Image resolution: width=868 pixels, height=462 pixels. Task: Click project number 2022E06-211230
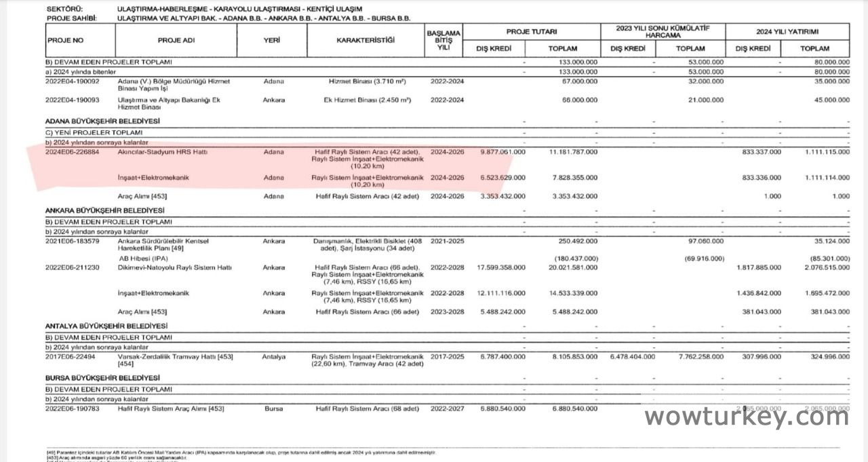point(72,267)
